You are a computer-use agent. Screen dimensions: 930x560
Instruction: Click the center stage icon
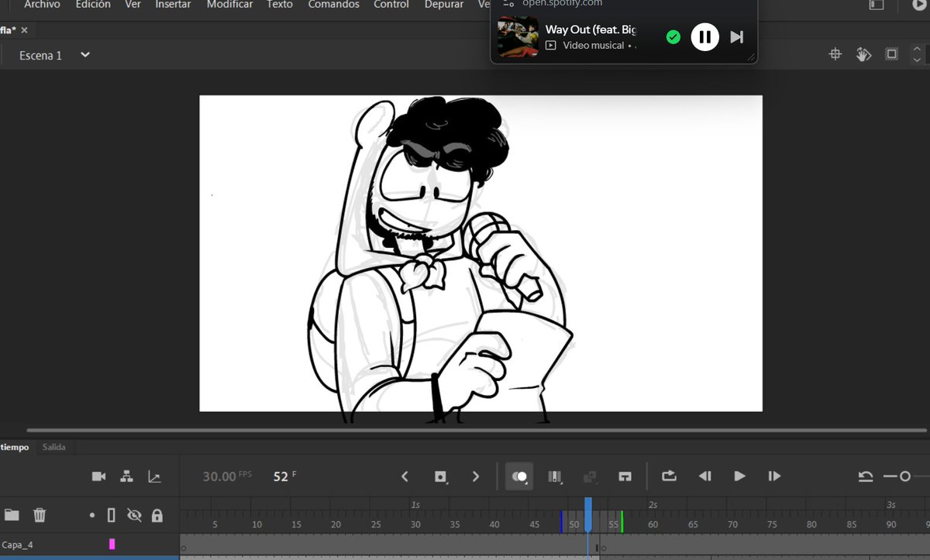click(835, 54)
